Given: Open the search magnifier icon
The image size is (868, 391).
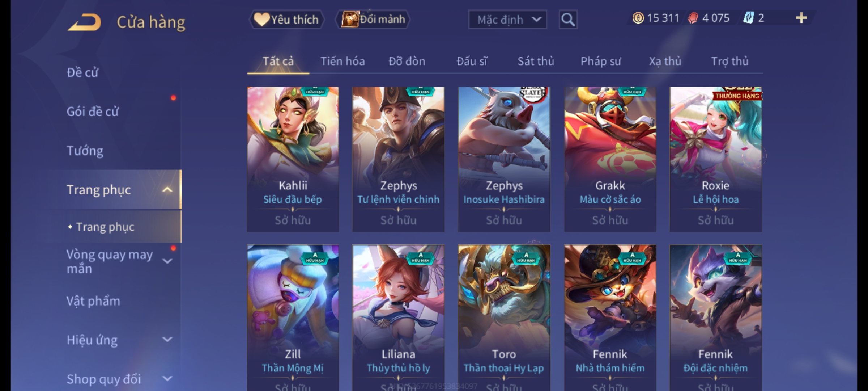Looking at the screenshot, I should (x=568, y=20).
